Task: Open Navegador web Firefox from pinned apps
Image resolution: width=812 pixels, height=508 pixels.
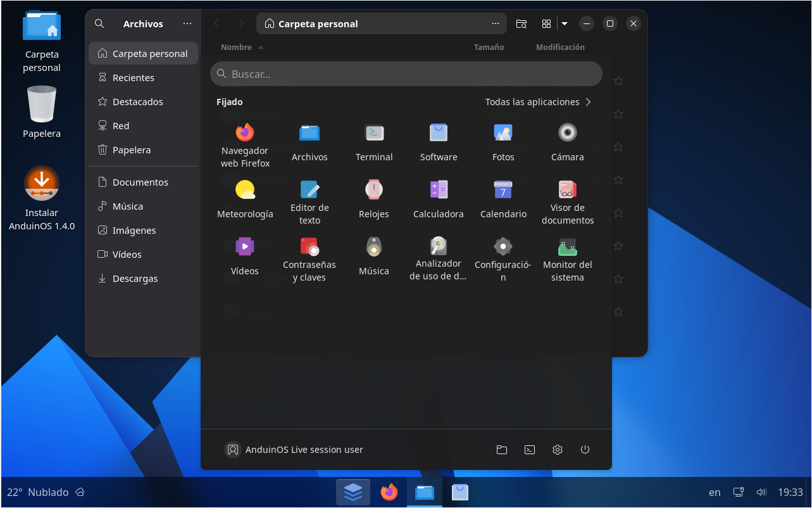Action: [x=245, y=144]
